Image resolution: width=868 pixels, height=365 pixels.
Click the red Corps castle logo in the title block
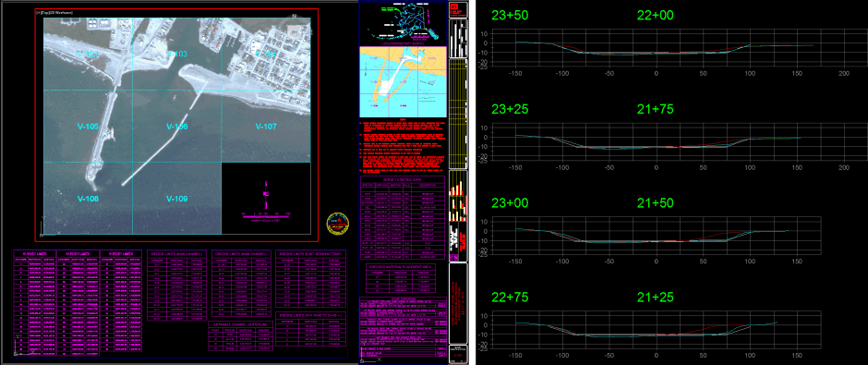[454, 7]
